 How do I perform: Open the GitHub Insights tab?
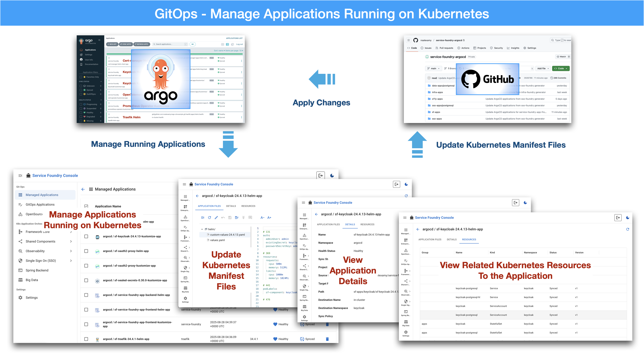click(513, 48)
